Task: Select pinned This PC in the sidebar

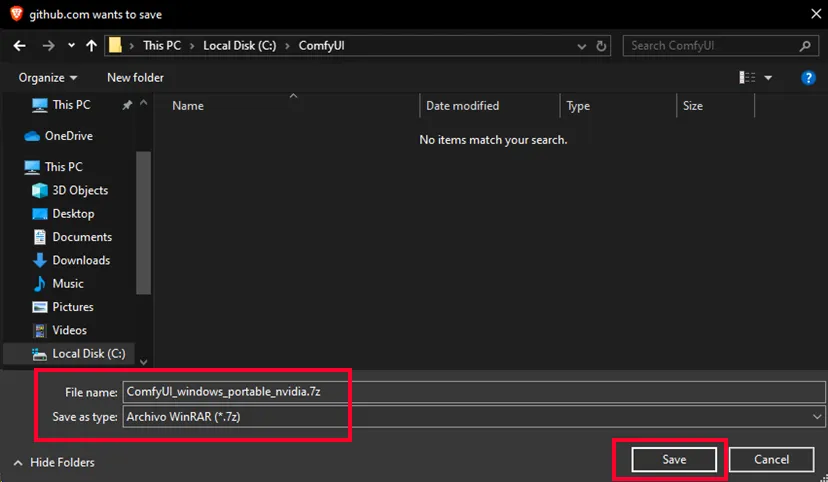Action: 71,105
